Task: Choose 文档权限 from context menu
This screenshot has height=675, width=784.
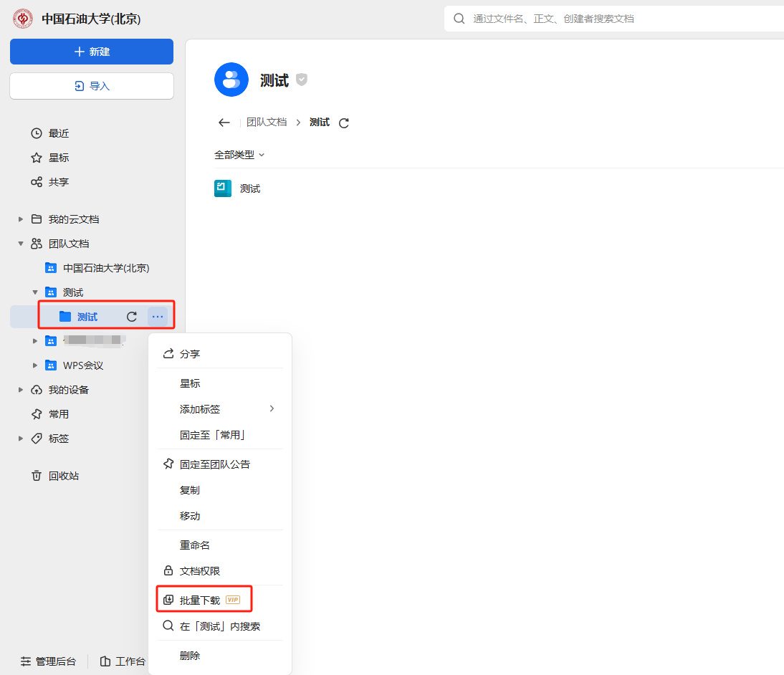Action: 220,571
